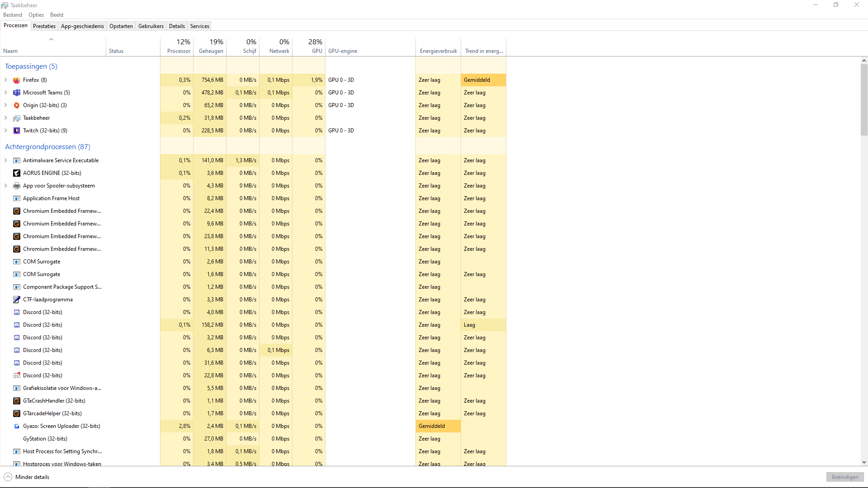Click the Origin (32-bits) process icon
The height and width of the screenshot is (488, 868).
17,105
